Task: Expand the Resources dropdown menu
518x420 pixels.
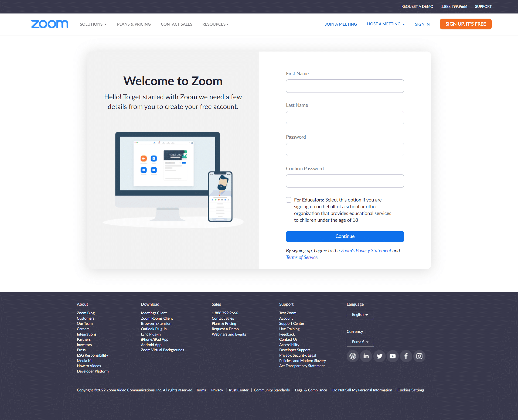Action: click(x=216, y=24)
